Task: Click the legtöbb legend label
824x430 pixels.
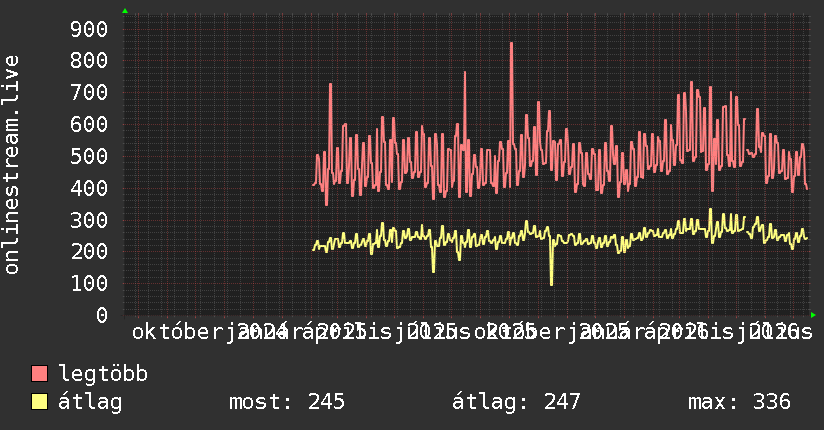Action: tap(103, 373)
